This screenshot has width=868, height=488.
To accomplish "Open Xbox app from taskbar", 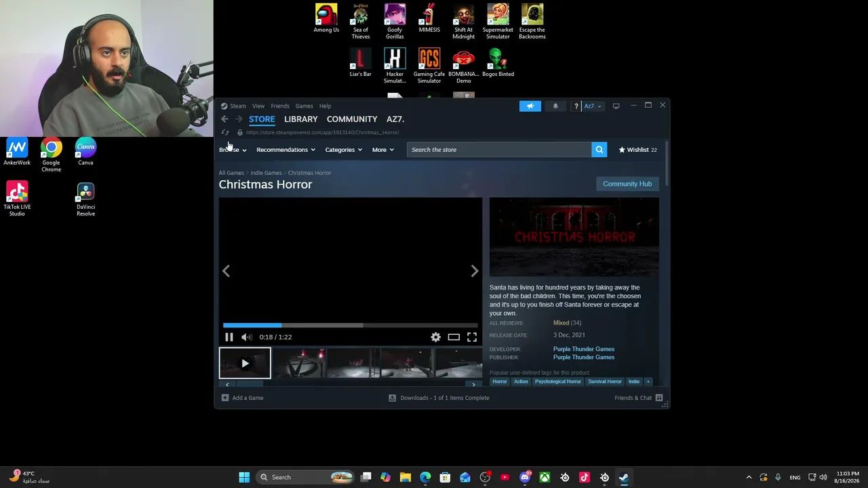I will click(x=545, y=477).
